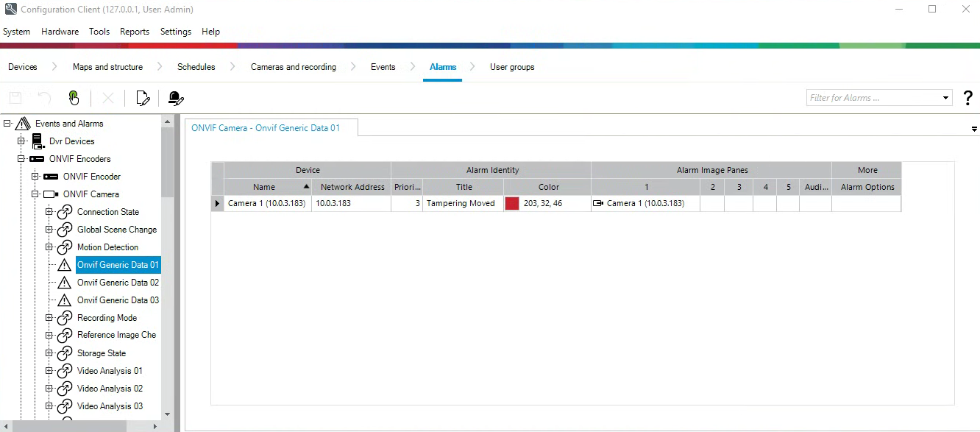
Task: Click the Motion Detection event icon
Action: pos(65,247)
